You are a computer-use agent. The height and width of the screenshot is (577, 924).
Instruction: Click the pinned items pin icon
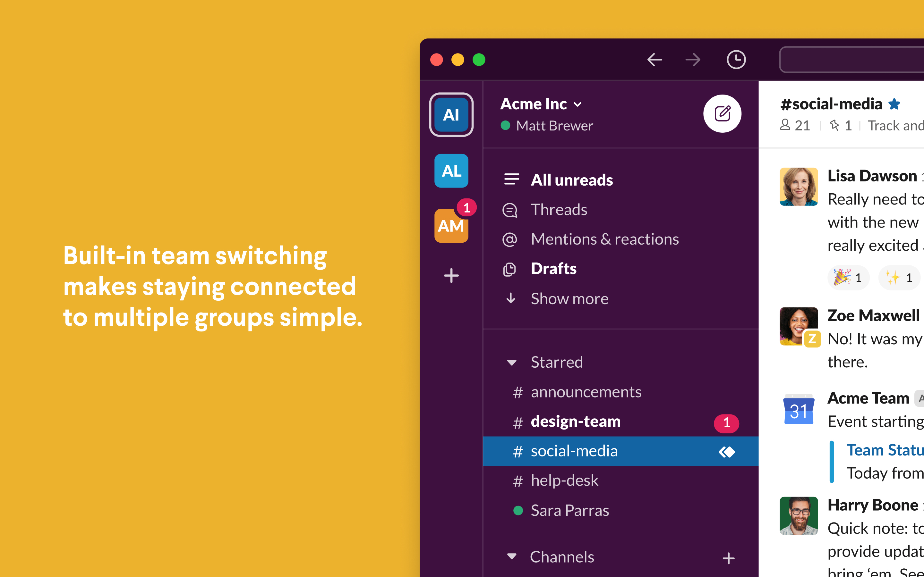(834, 125)
